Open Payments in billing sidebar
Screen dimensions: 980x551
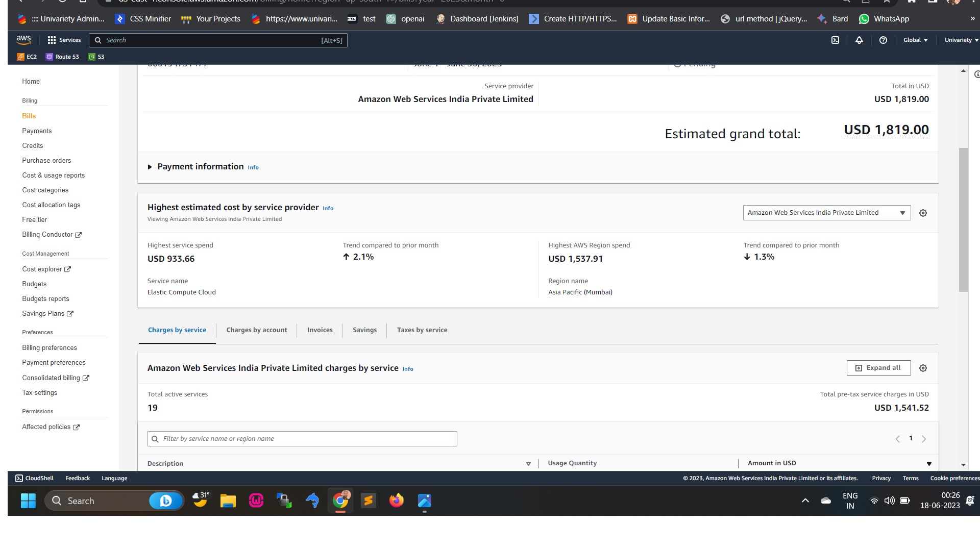click(37, 131)
